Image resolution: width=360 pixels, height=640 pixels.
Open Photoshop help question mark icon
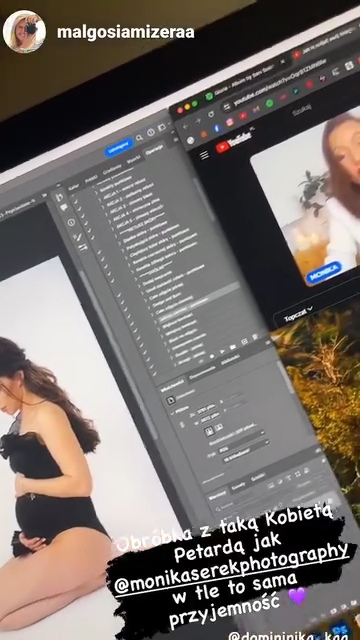[151, 132]
